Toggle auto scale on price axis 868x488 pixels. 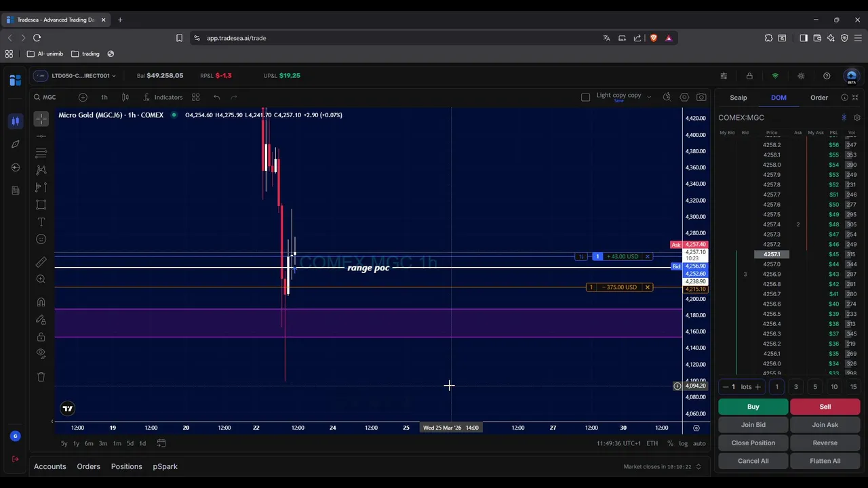coord(699,443)
